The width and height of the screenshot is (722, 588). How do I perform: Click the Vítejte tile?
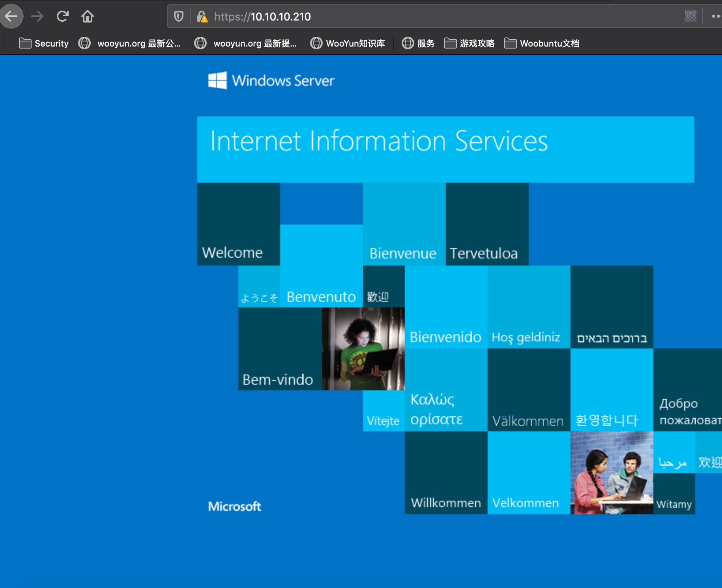(384, 411)
